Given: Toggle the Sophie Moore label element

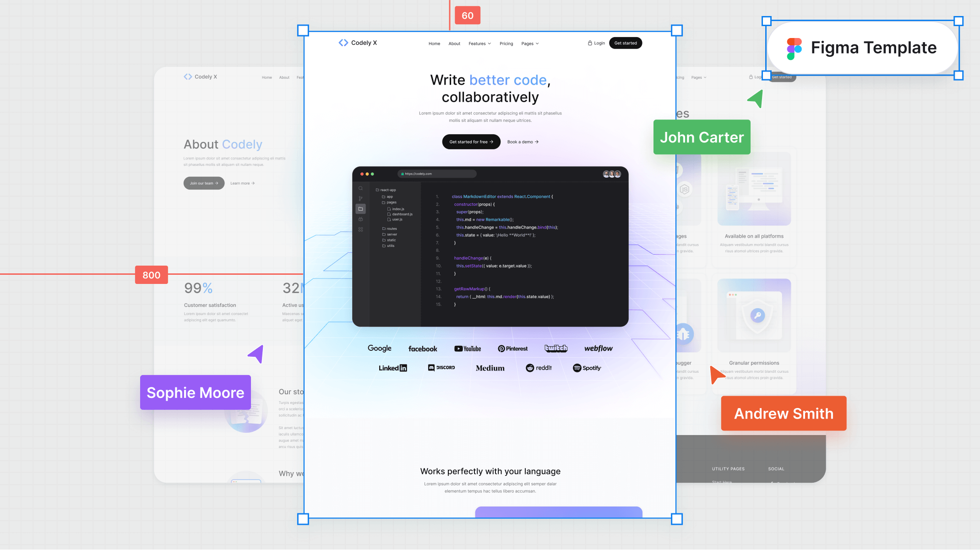Looking at the screenshot, I should click(x=196, y=392).
